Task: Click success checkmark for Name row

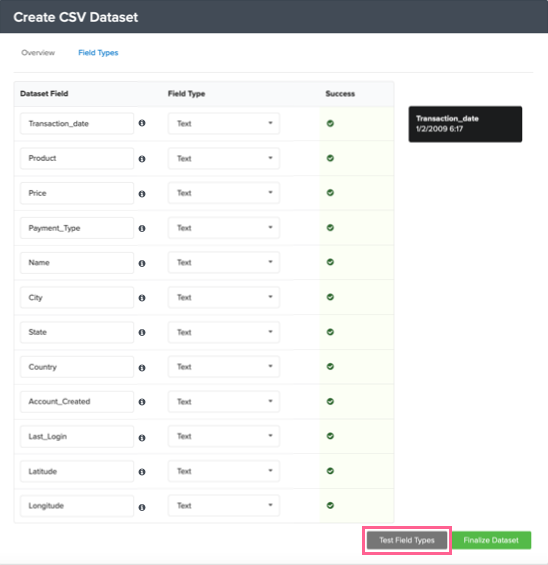Action: pos(330,262)
